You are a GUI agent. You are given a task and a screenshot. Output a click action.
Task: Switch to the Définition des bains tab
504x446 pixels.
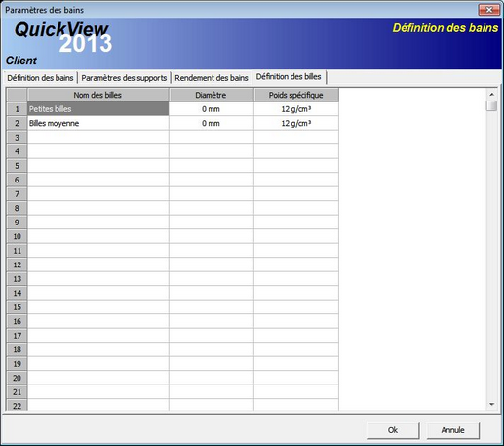click(x=40, y=78)
